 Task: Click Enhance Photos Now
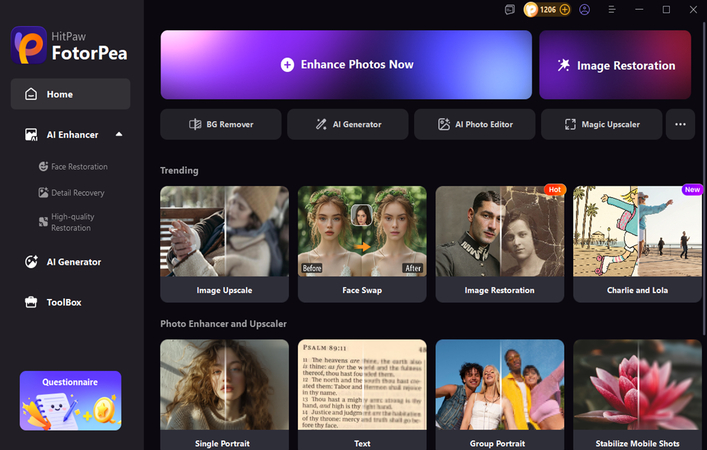click(346, 65)
